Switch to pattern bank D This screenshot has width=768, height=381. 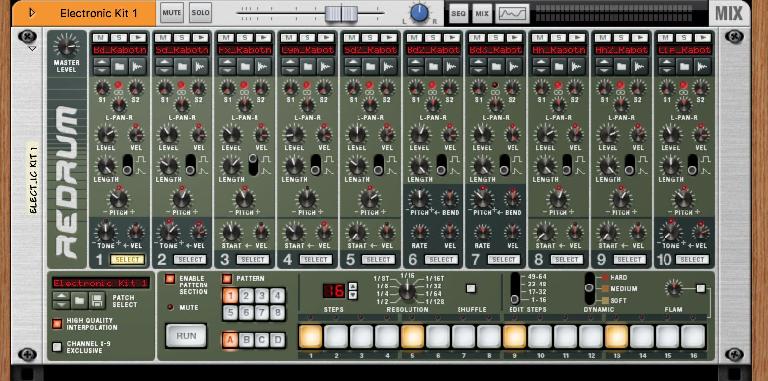pos(278,339)
